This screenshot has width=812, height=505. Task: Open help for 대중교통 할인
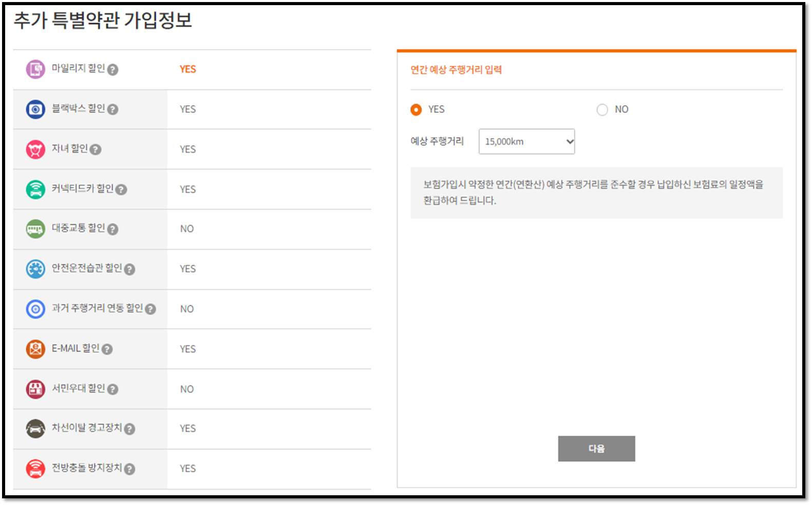[x=113, y=229]
